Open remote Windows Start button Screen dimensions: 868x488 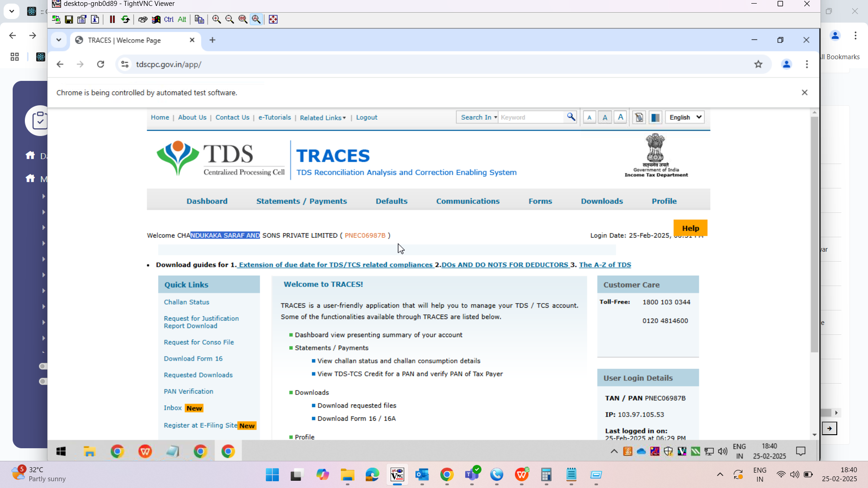click(61, 451)
